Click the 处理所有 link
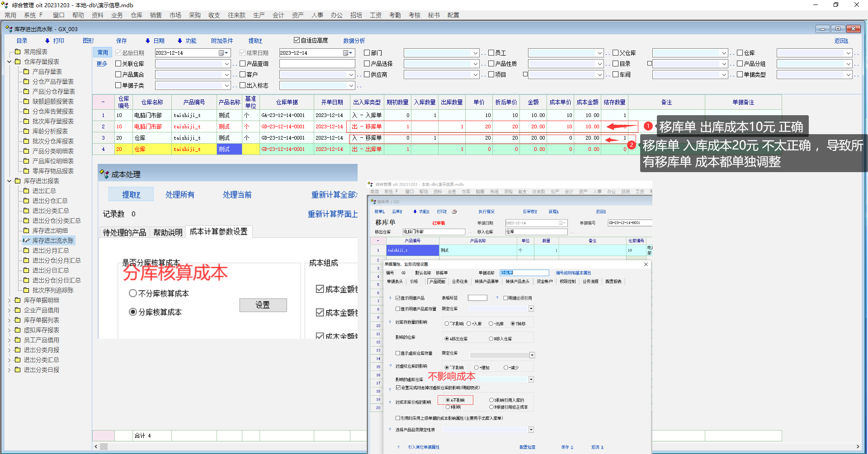 pyautogui.click(x=179, y=195)
